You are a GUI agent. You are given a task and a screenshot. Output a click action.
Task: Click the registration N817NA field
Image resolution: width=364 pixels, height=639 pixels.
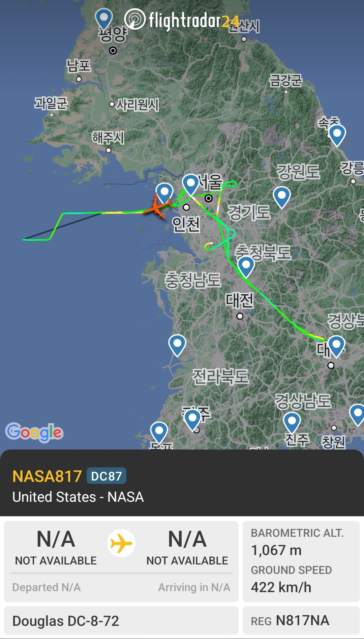pos(301,620)
